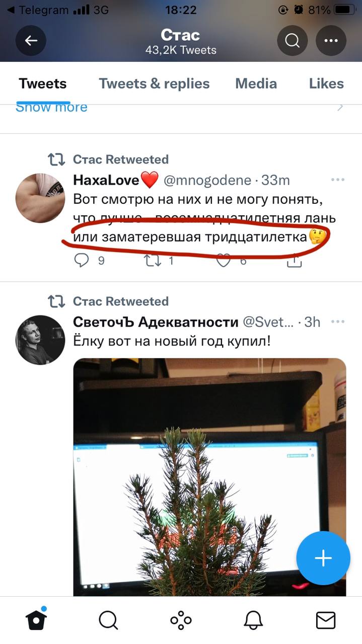Tap the back arrow button
This screenshot has height=644, width=362.
31,40
